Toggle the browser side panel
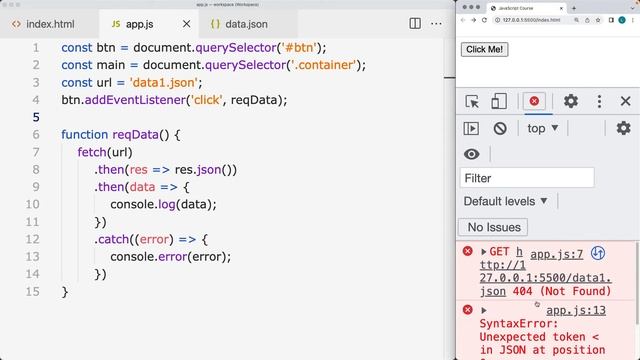 coord(611,20)
